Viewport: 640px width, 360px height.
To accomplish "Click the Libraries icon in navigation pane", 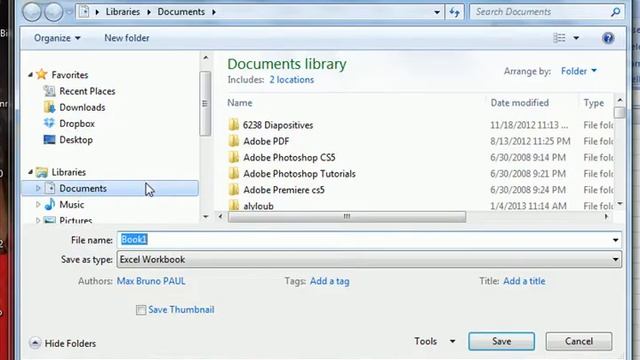I will click(42, 172).
